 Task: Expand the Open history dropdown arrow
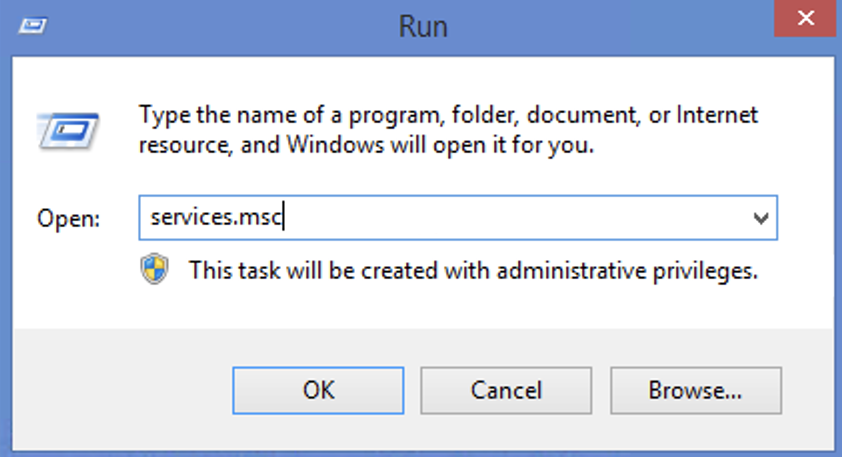760,218
